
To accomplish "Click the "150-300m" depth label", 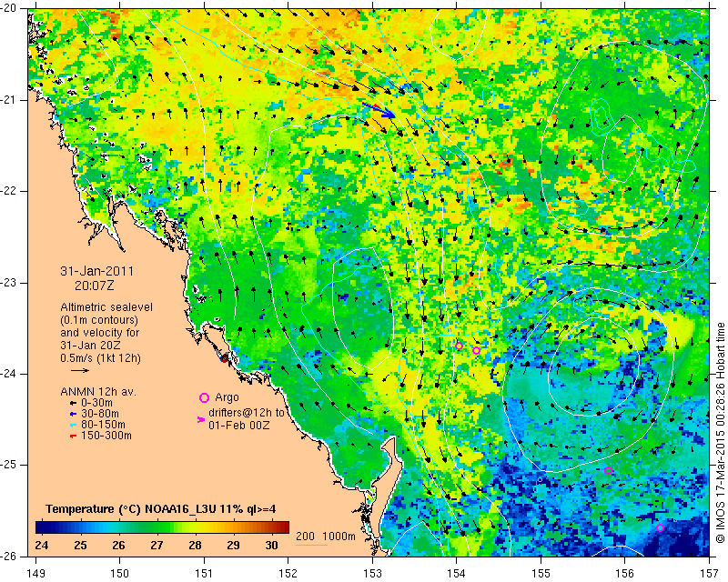I will point(106,436).
